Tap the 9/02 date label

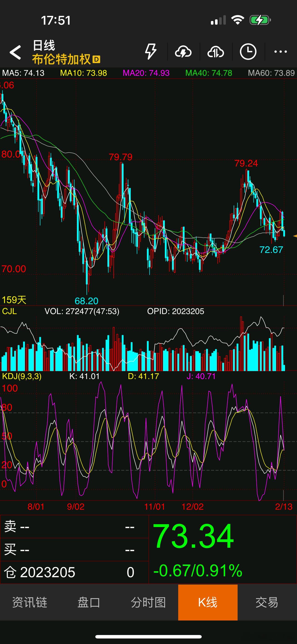[x=76, y=507]
